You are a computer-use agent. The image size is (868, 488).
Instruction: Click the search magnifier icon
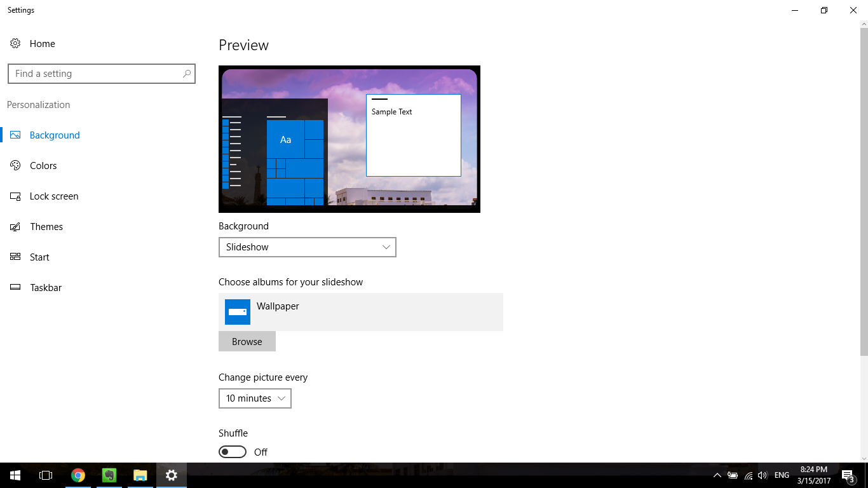pyautogui.click(x=187, y=74)
